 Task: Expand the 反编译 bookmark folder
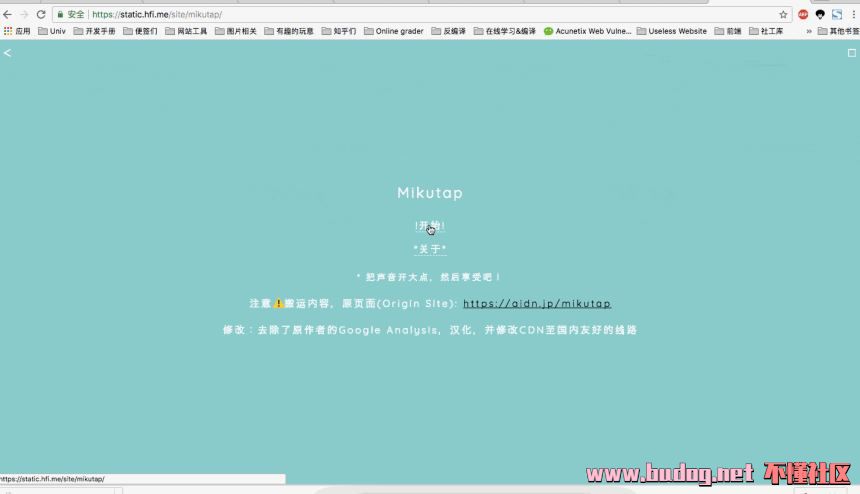pos(449,31)
